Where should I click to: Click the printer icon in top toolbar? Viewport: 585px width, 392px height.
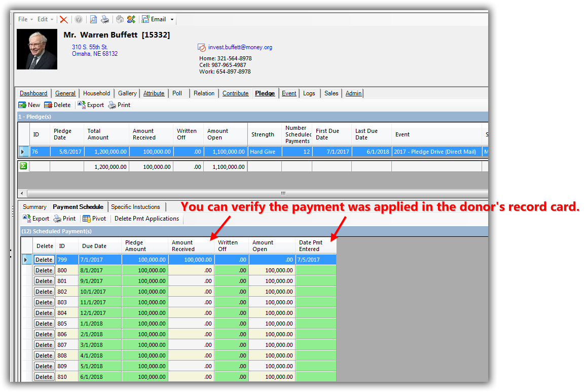coord(105,19)
